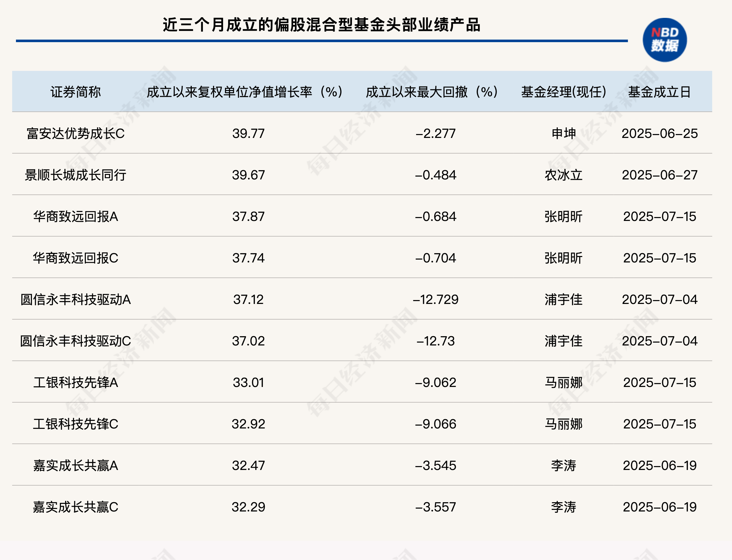The image size is (732, 560).
Task: Click the 华商致远回报A fund name
Action: pos(76,217)
